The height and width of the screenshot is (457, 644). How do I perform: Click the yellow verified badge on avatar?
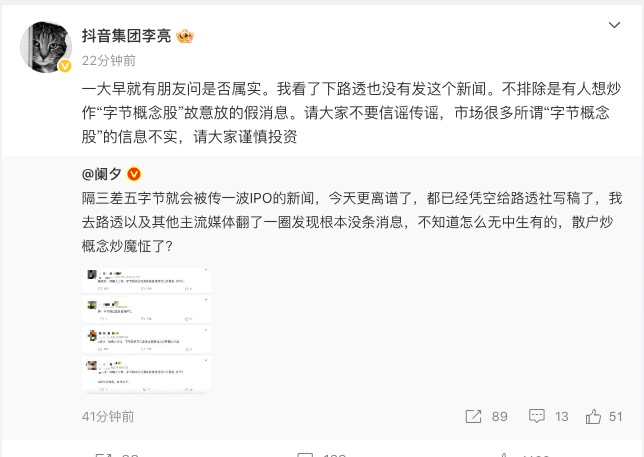pyautogui.click(x=65, y=66)
